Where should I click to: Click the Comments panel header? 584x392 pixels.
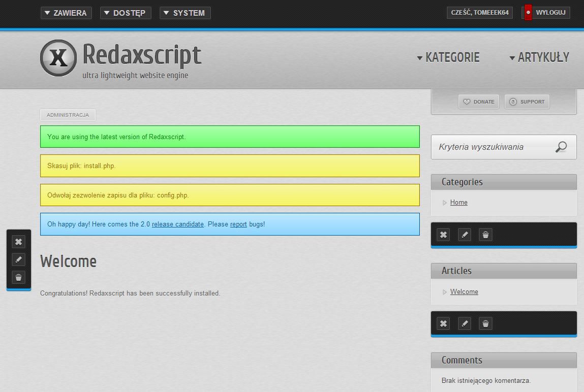click(504, 360)
